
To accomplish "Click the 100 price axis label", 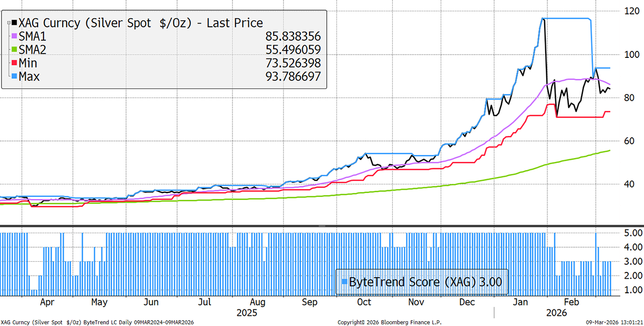I will [x=625, y=55].
